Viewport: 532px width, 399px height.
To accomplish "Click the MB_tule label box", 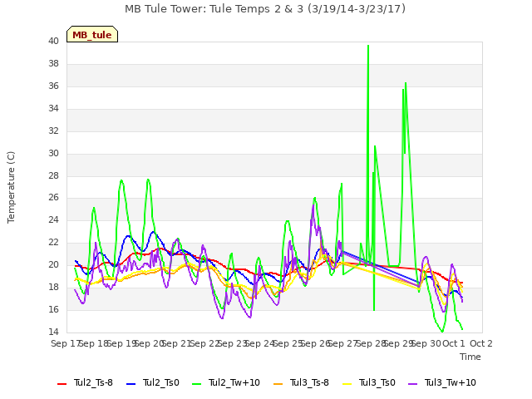I will pos(92,34).
